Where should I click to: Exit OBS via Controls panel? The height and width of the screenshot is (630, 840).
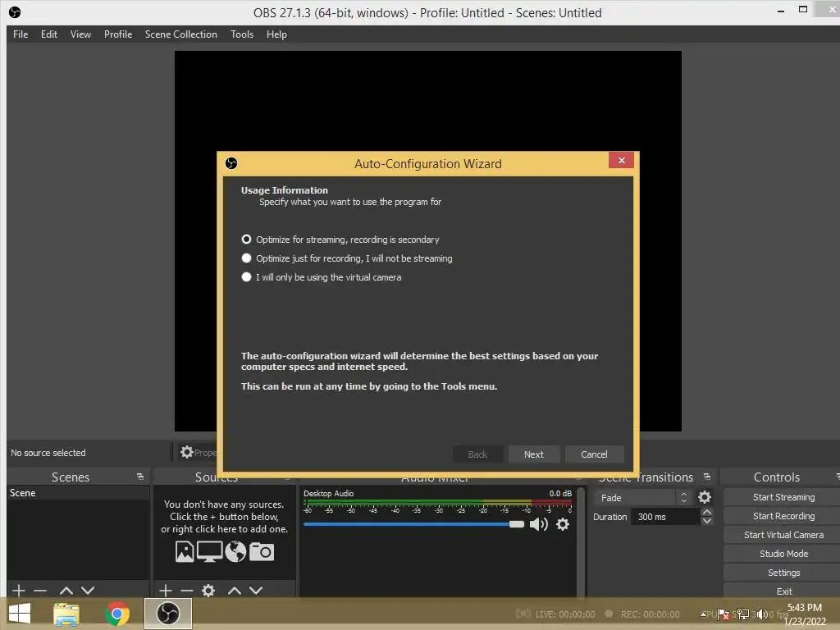point(783,591)
